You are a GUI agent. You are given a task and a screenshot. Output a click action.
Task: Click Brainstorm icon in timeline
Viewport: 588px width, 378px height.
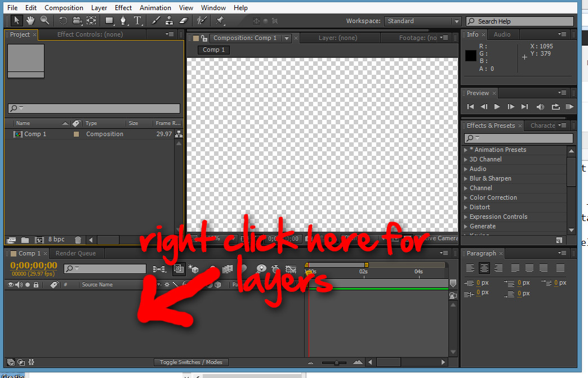click(x=261, y=268)
